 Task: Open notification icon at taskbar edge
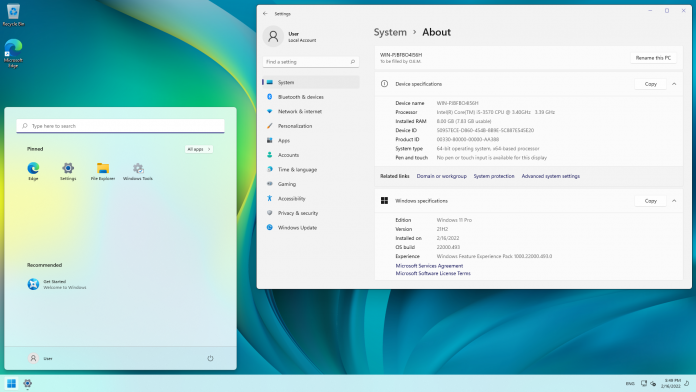687,384
